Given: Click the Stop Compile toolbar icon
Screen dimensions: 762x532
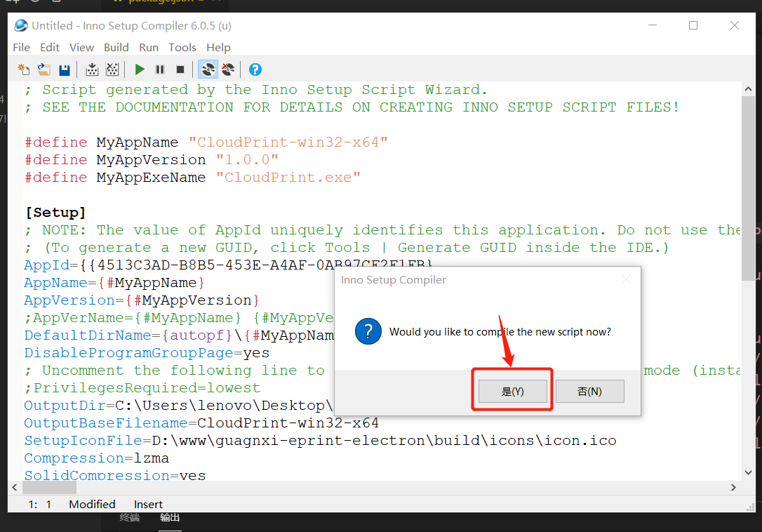Looking at the screenshot, I should (x=112, y=69).
